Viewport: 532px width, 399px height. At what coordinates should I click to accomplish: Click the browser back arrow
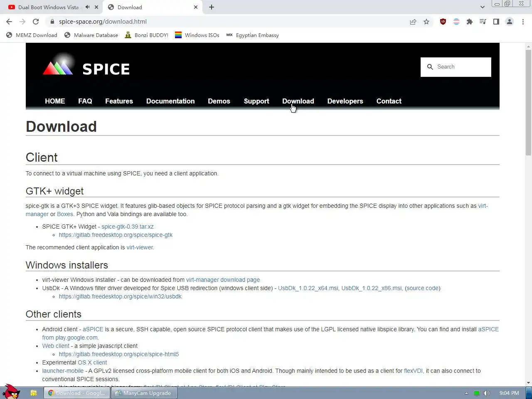(9, 22)
